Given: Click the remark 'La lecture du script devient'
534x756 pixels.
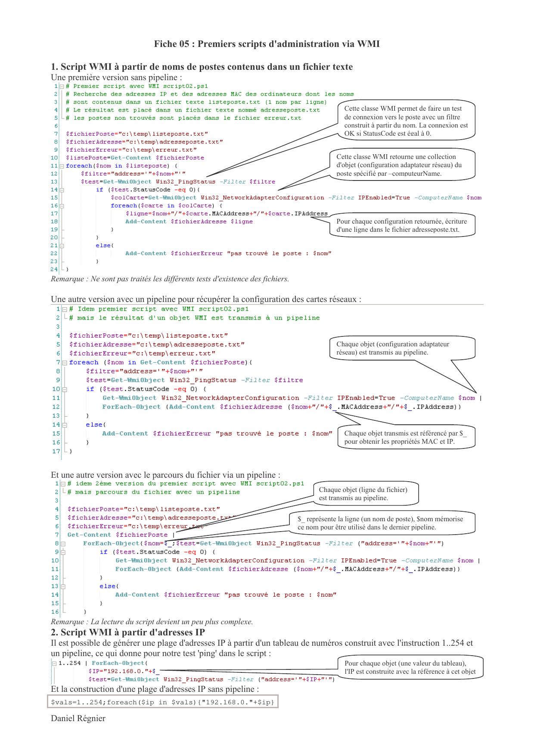Looking at the screenshot, I should pos(152,622).
